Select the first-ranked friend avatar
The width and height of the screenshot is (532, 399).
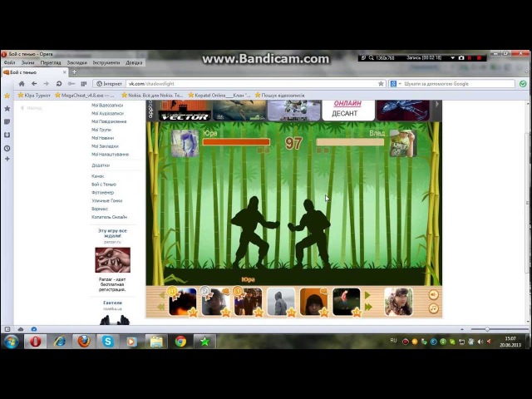pyautogui.click(x=183, y=302)
